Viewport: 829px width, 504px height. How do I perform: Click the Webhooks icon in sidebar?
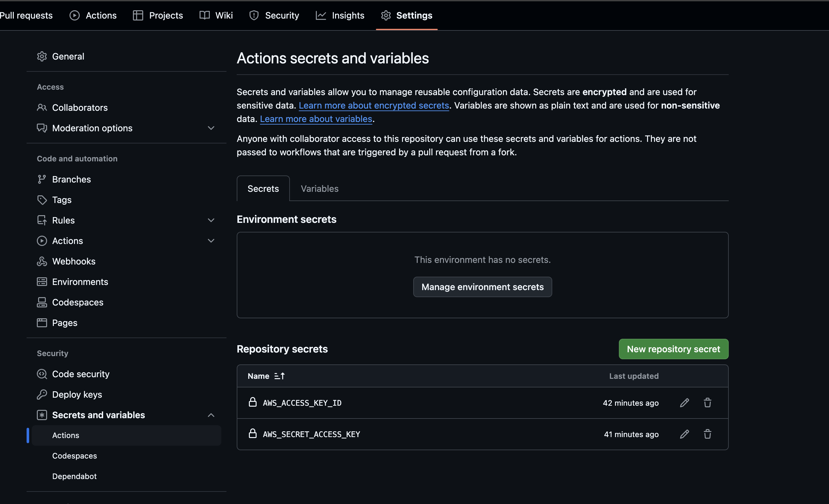click(42, 261)
